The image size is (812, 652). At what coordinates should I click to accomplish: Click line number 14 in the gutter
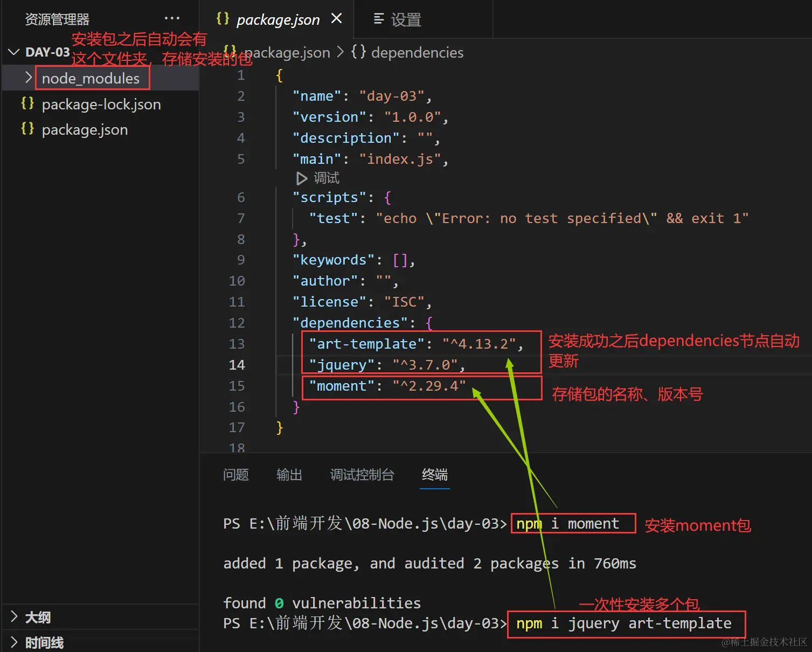click(x=237, y=365)
